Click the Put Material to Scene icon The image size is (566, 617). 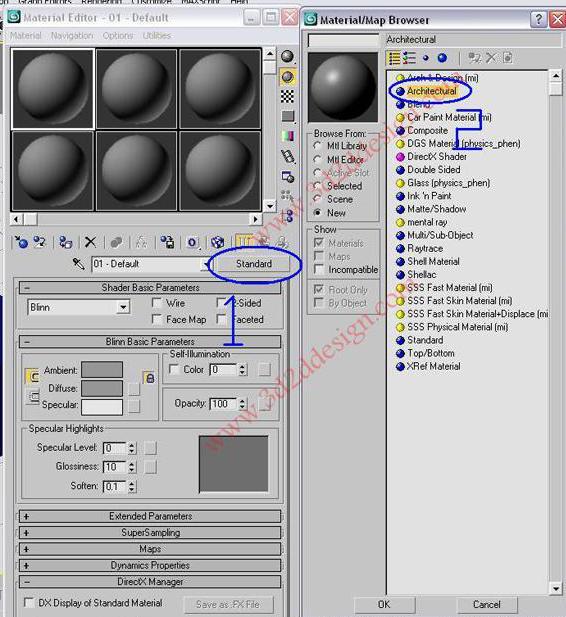[x=39, y=242]
